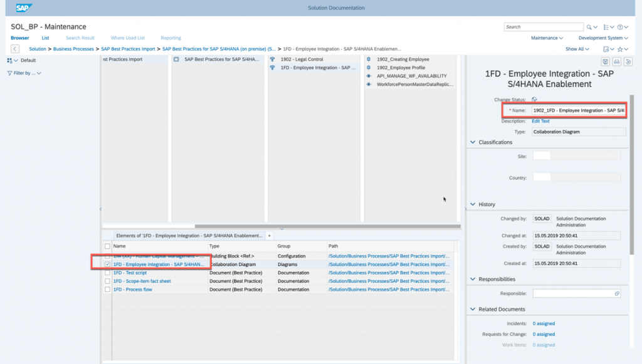The image size is (642, 364).
Task: Select the API_MANAGE_WF_AVAILABILITY entry
Action: pyautogui.click(x=411, y=76)
